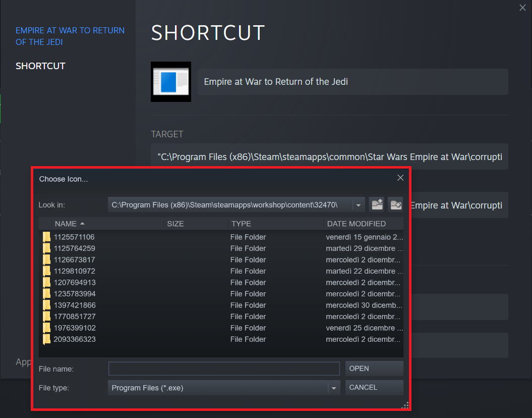
Task: Expand the Look in path dropdown
Action: coord(359,205)
